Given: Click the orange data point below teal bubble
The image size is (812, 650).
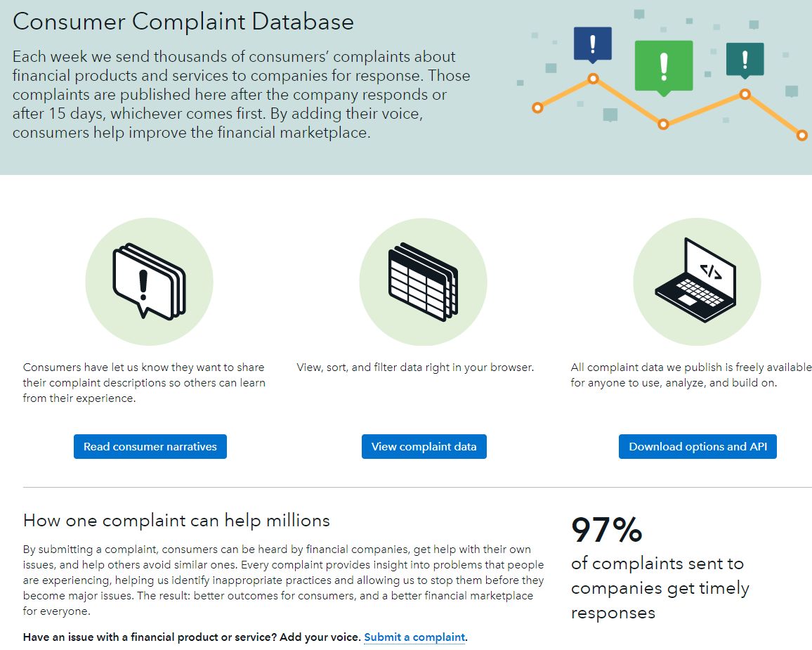Looking at the screenshot, I should 745,94.
